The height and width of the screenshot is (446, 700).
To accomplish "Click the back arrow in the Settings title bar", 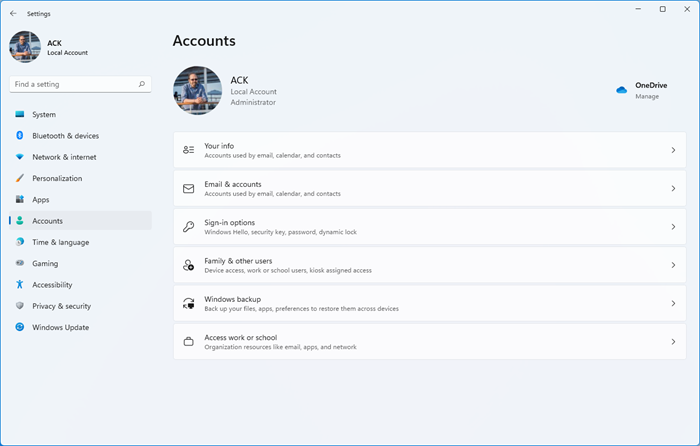I will pyautogui.click(x=13, y=13).
